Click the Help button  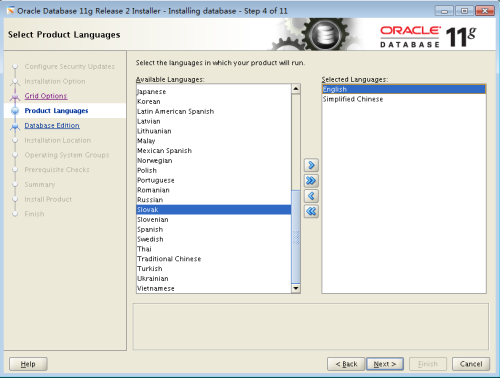coord(28,364)
